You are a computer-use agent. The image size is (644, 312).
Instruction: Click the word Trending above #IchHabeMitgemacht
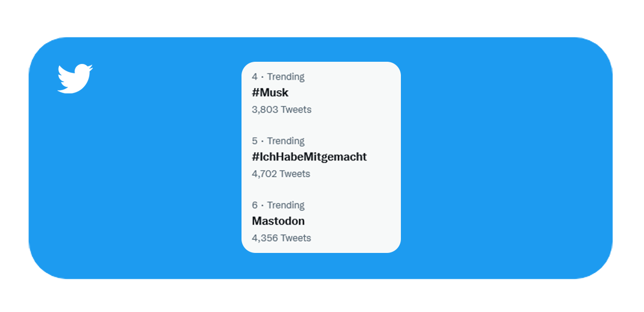click(x=286, y=141)
